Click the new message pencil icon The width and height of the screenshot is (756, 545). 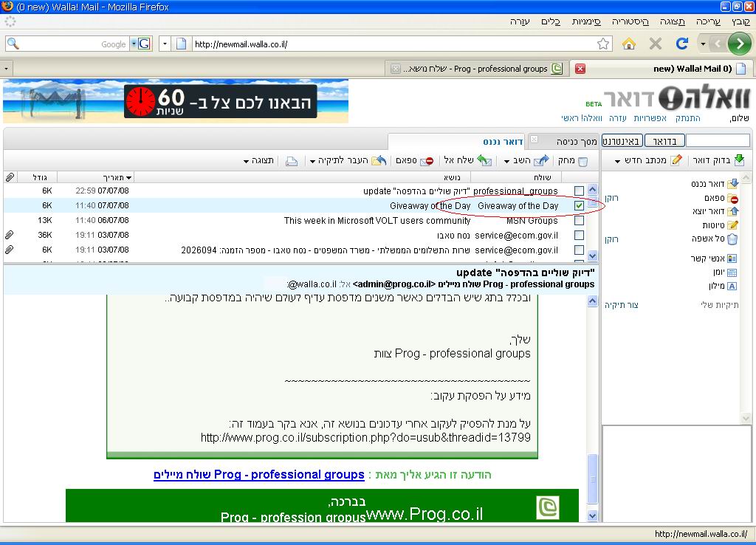676,160
